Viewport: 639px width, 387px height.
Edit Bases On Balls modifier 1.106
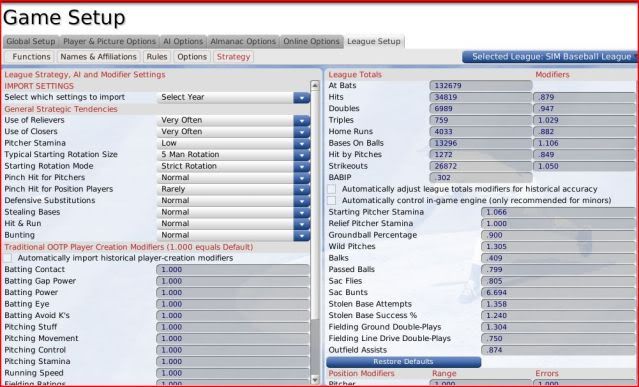585,143
